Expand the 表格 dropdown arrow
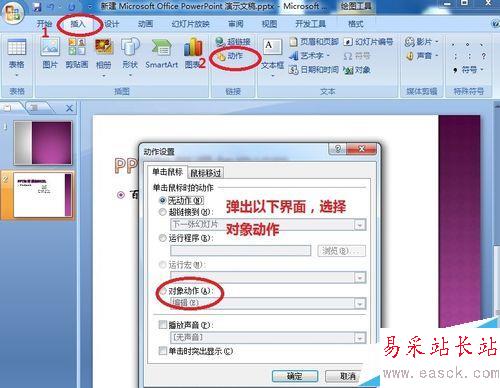500x388 pixels. coord(17,76)
